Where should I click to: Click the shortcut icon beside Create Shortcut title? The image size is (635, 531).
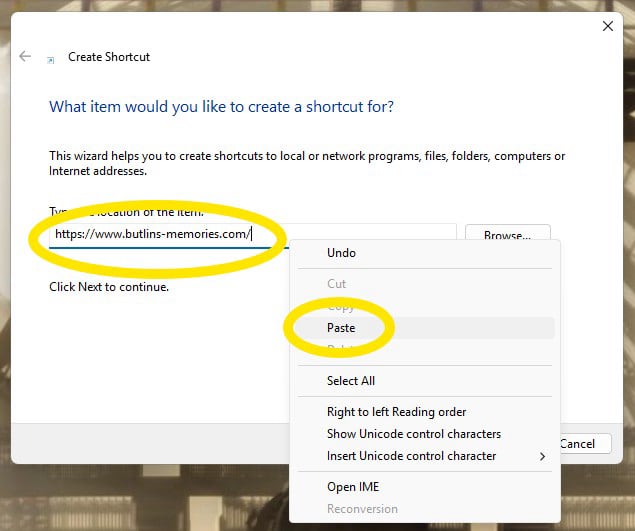click(x=51, y=60)
